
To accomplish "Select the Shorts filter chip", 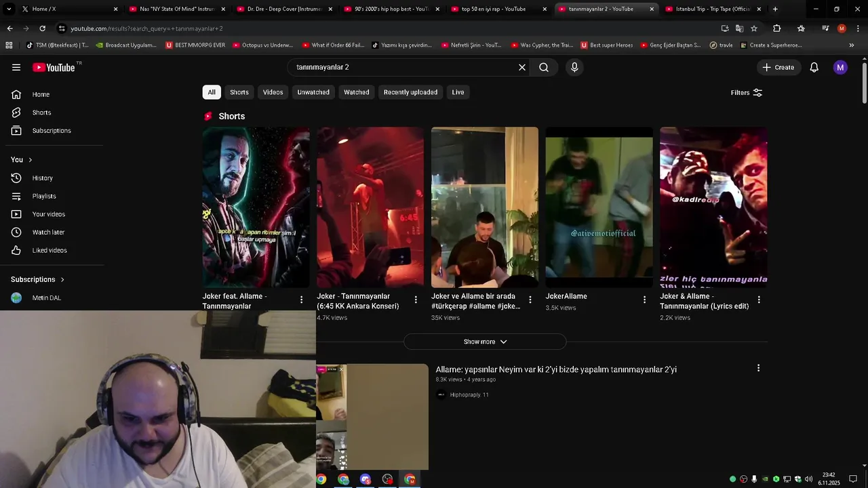I will tap(239, 92).
